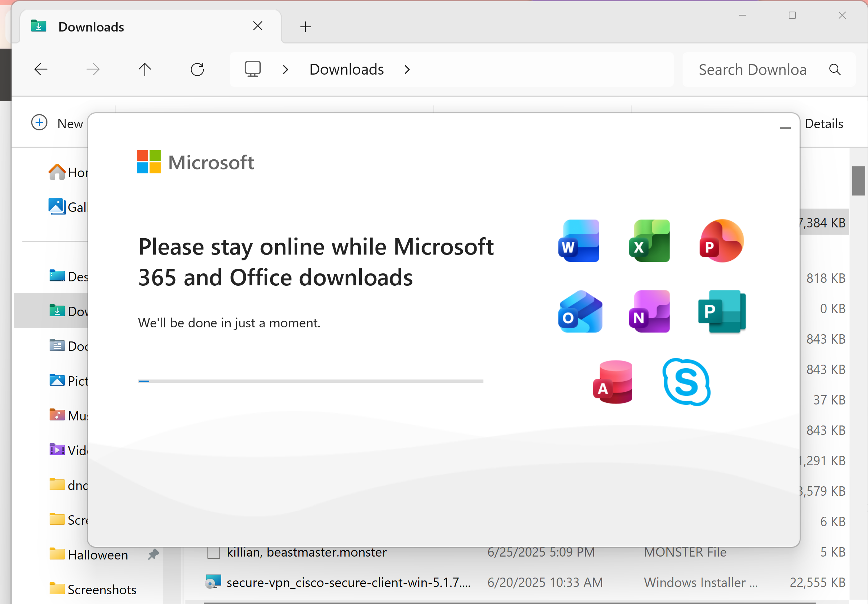This screenshot has height=604, width=868.
Task: Select the Excel app icon
Action: [x=649, y=241]
